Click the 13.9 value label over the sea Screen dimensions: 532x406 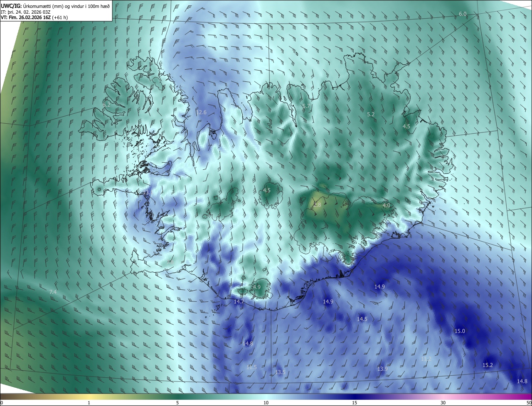(382, 369)
